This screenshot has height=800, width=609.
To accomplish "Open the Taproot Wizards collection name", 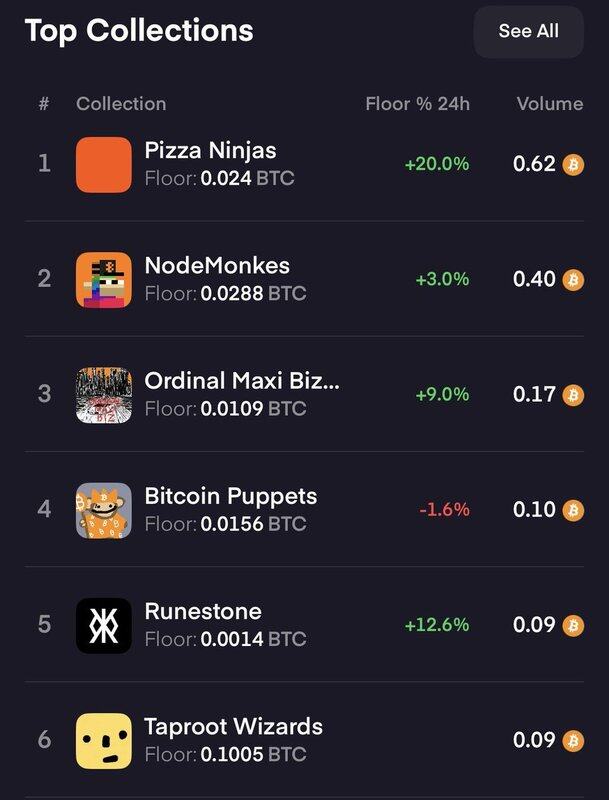I will click(x=233, y=726).
